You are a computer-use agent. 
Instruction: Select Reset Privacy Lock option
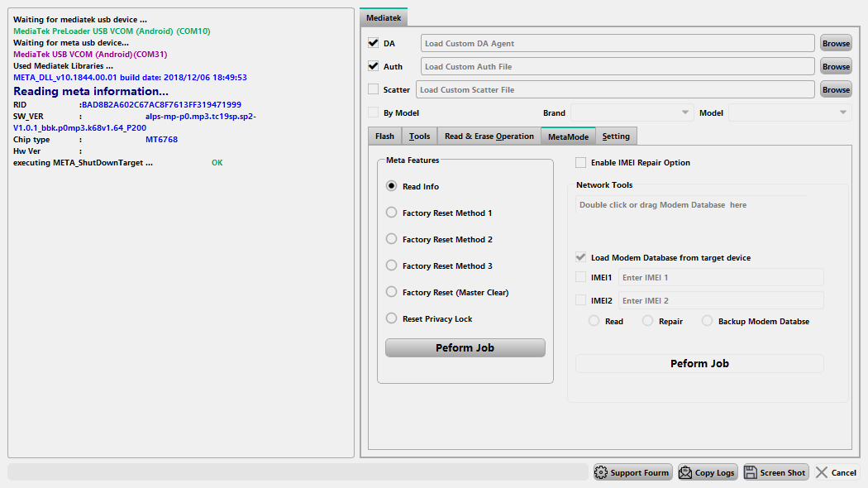coord(391,318)
